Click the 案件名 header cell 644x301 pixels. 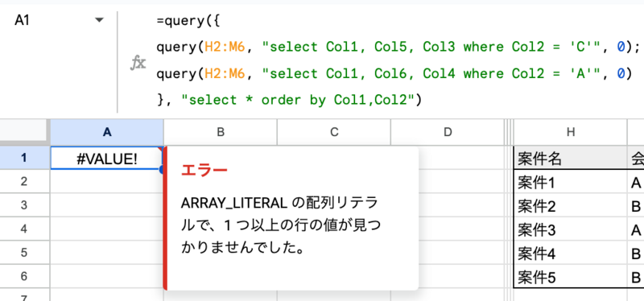(x=571, y=158)
